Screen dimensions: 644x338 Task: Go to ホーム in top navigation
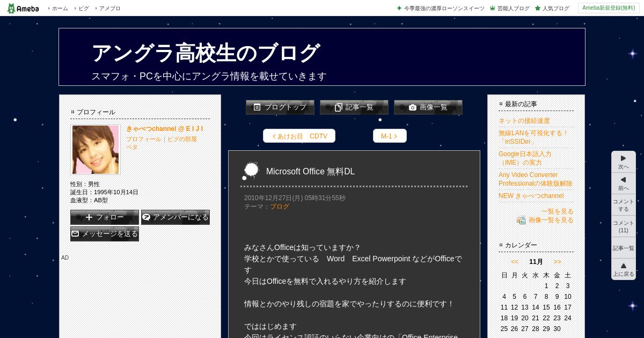point(60,9)
